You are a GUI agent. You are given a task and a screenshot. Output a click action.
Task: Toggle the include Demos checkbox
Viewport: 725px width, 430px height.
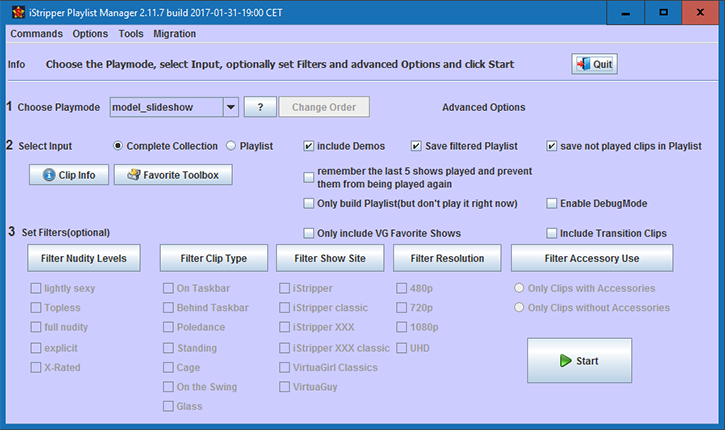[308, 146]
